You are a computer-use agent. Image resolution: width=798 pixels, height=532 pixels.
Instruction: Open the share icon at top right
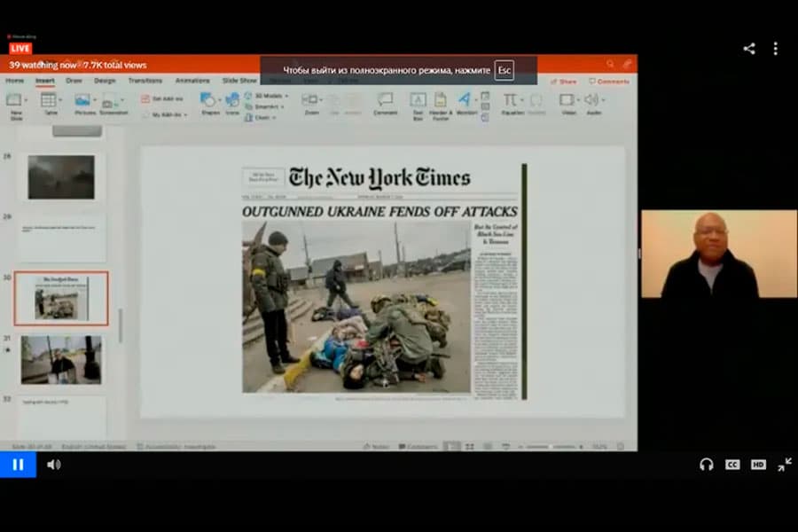click(x=749, y=49)
